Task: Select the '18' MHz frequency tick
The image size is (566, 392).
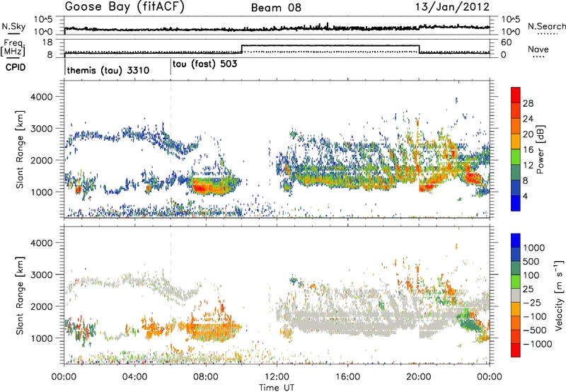Action: (x=47, y=42)
